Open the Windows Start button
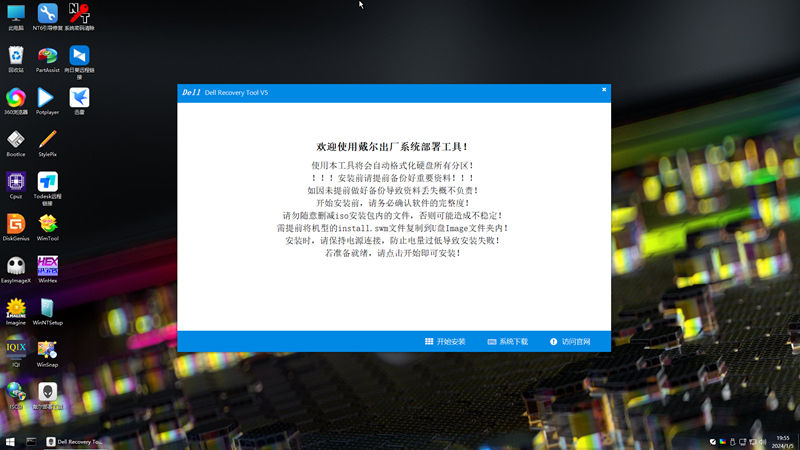 point(10,442)
